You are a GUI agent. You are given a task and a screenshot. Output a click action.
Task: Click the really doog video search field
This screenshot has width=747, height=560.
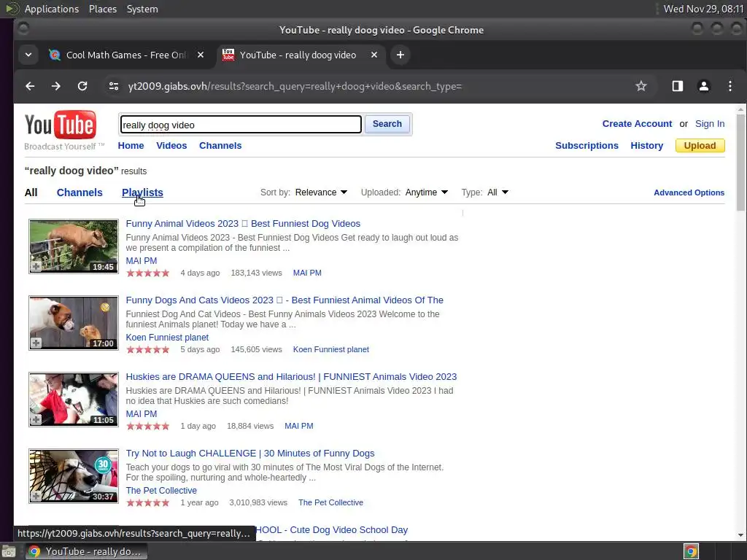tap(241, 125)
